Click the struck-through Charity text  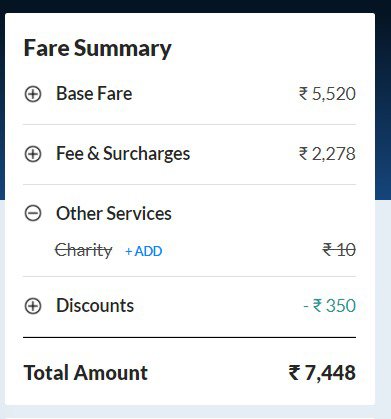click(84, 251)
